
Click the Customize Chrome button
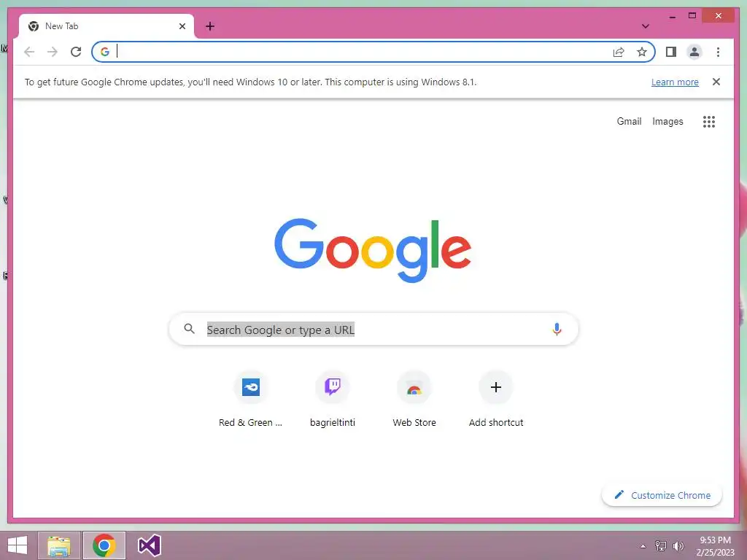coord(662,495)
